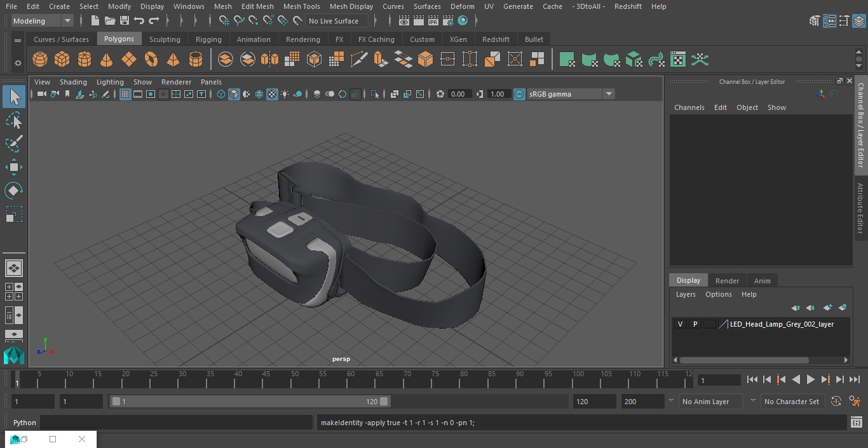The height and width of the screenshot is (448, 868).
Task: Open the Attribute Editor side tab
Action: click(860, 208)
